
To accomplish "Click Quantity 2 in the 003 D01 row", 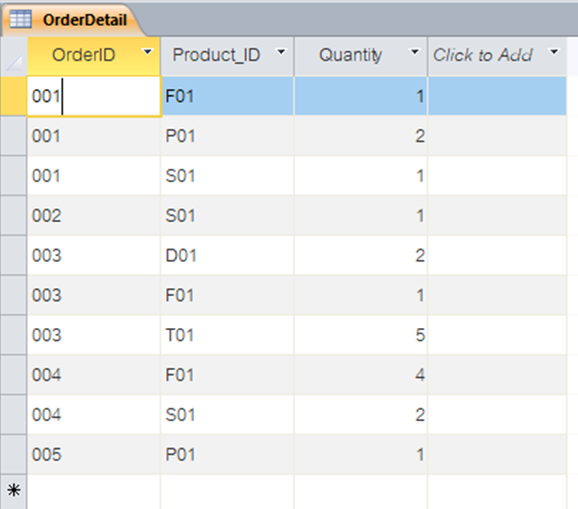I will click(x=361, y=255).
